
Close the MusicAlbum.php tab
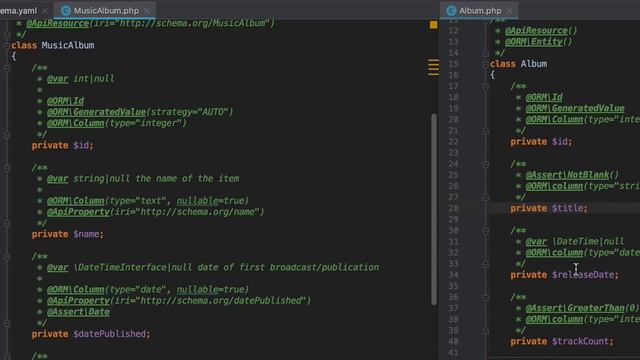[147, 11]
